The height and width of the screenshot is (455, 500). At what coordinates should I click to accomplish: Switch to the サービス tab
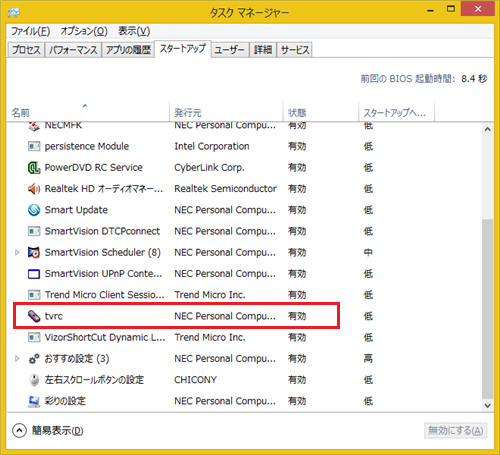coord(295,50)
